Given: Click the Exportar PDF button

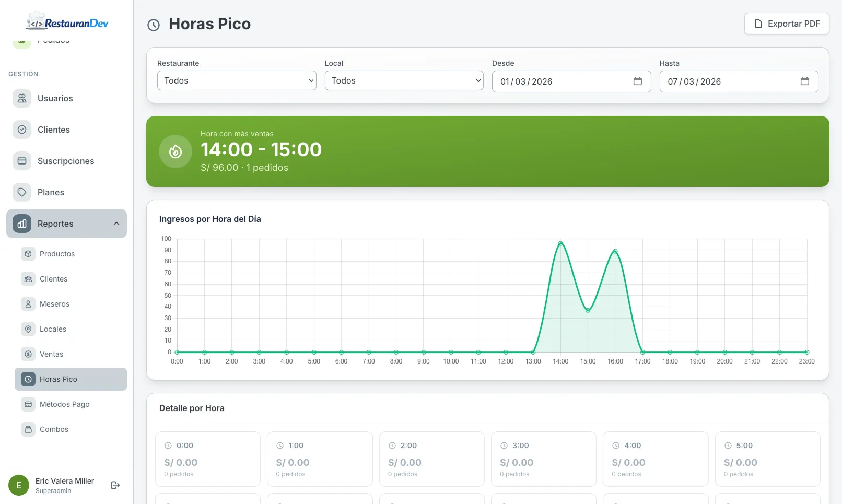Looking at the screenshot, I should [x=787, y=24].
